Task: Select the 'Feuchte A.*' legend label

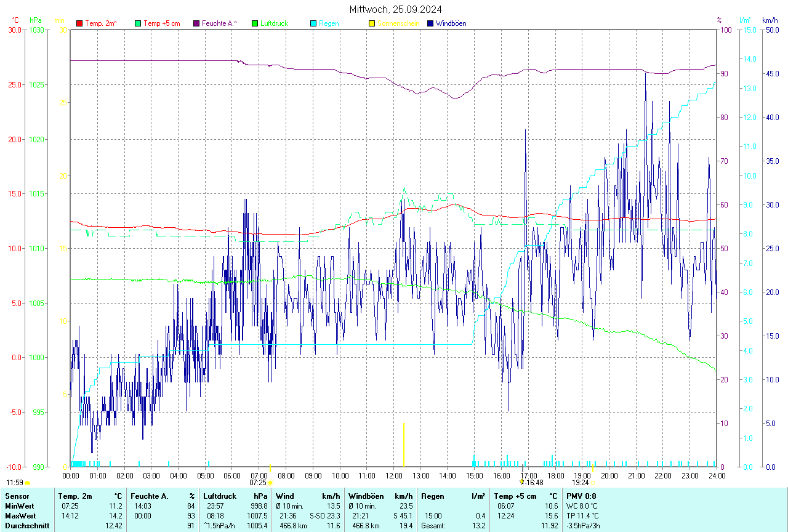Action: coord(219,23)
